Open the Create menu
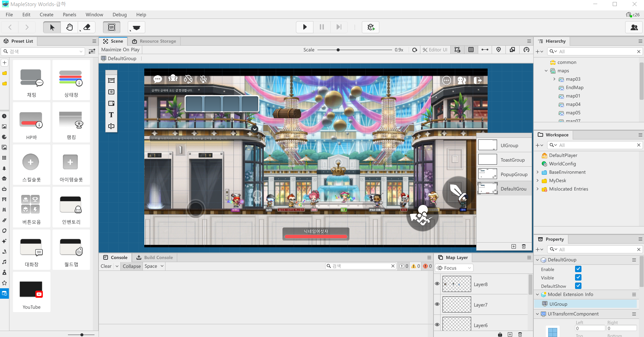 pos(46,15)
